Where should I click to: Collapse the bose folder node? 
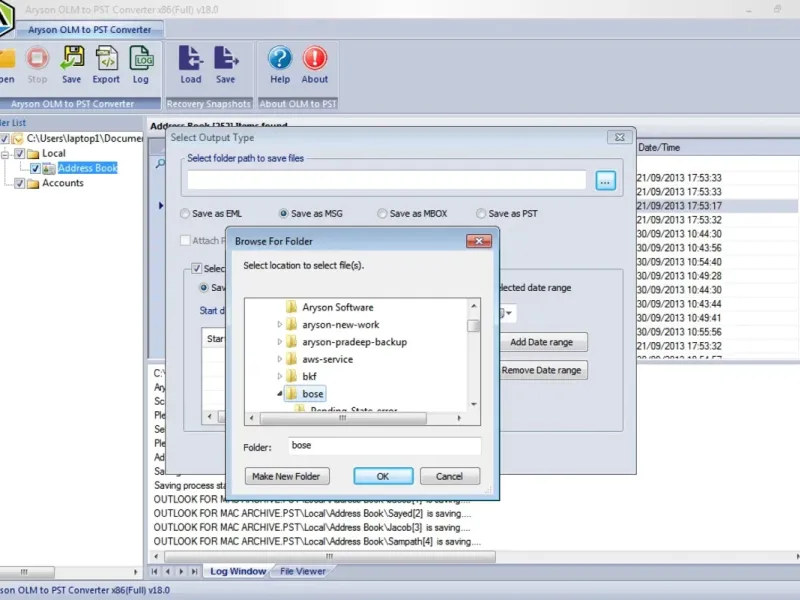[x=280, y=394]
